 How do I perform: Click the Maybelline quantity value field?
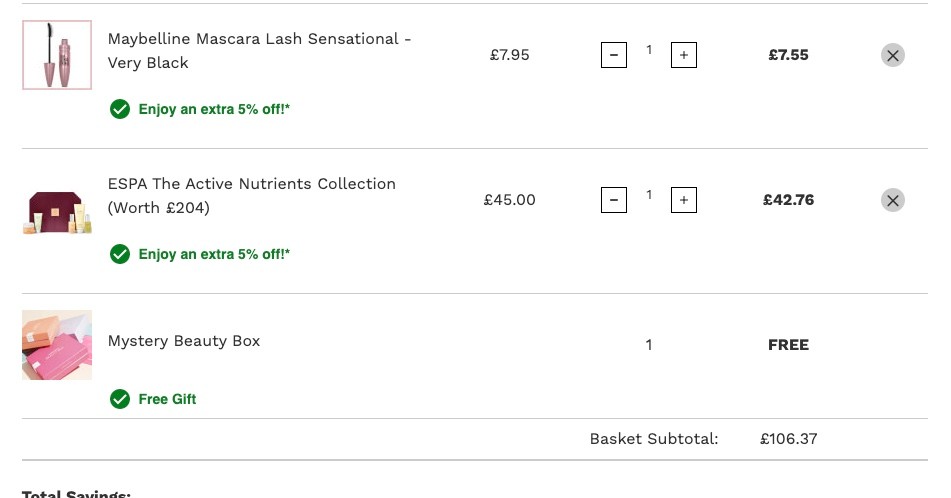tap(649, 50)
